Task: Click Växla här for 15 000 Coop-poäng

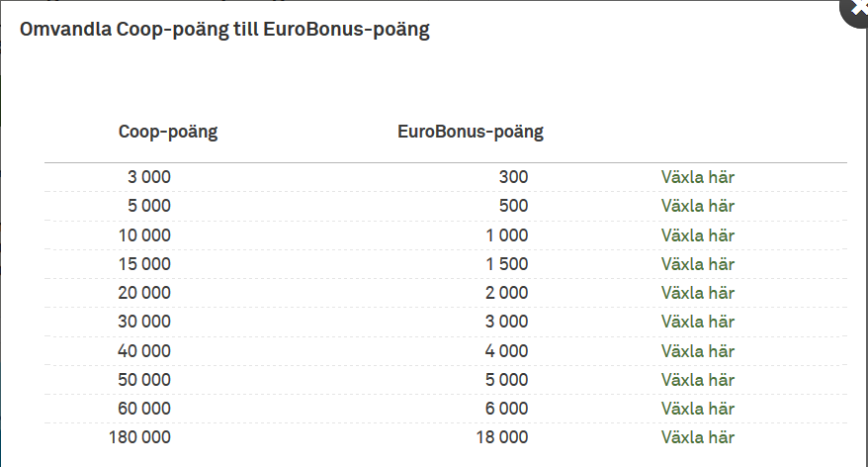Action: tap(697, 264)
